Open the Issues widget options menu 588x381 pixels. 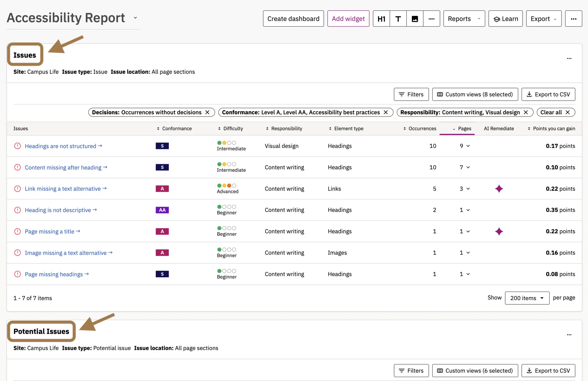pyautogui.click(x=569, y=58)
